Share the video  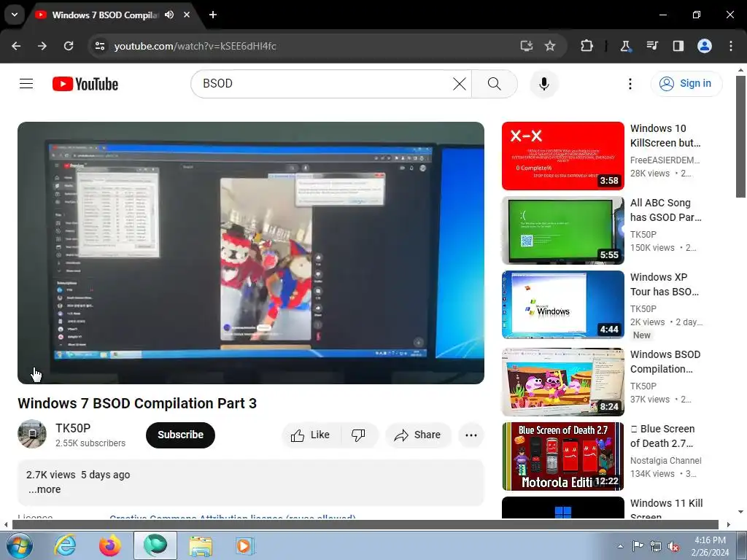pos(418,435)
